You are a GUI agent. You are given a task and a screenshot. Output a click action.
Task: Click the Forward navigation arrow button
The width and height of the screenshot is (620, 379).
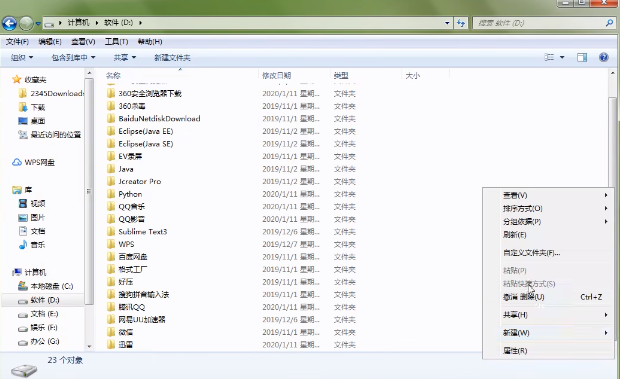[x=26, y=23]
